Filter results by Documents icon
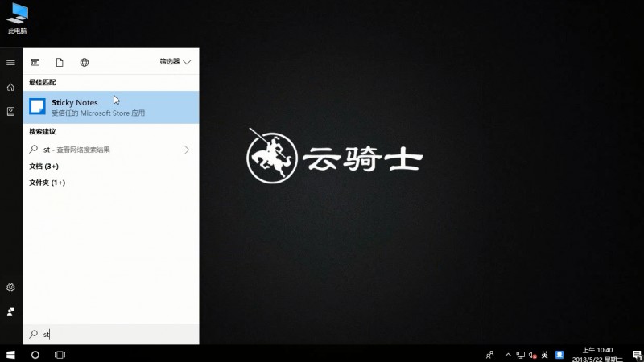Image resolution: width=644 pixels, height=362 pixels. pyautogui.click(x=60, y=62)
